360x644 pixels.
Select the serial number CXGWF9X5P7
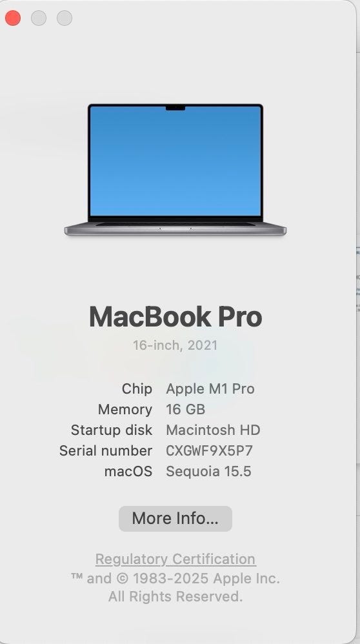pyautogui.click(x=209, y=450)
